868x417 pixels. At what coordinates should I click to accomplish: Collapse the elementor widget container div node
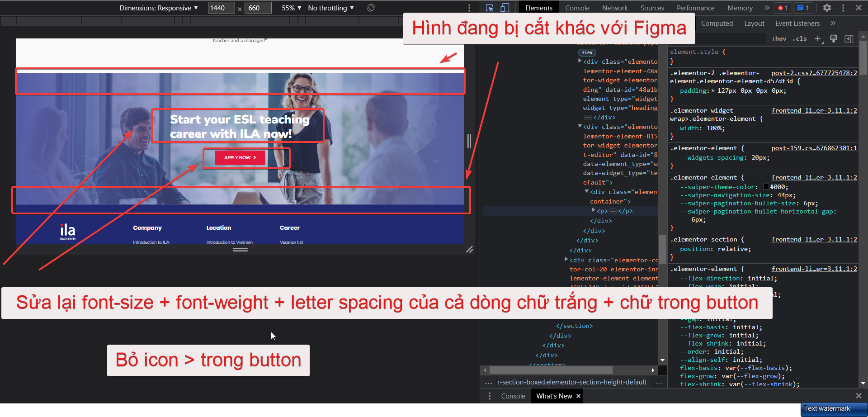pos(587,191)
